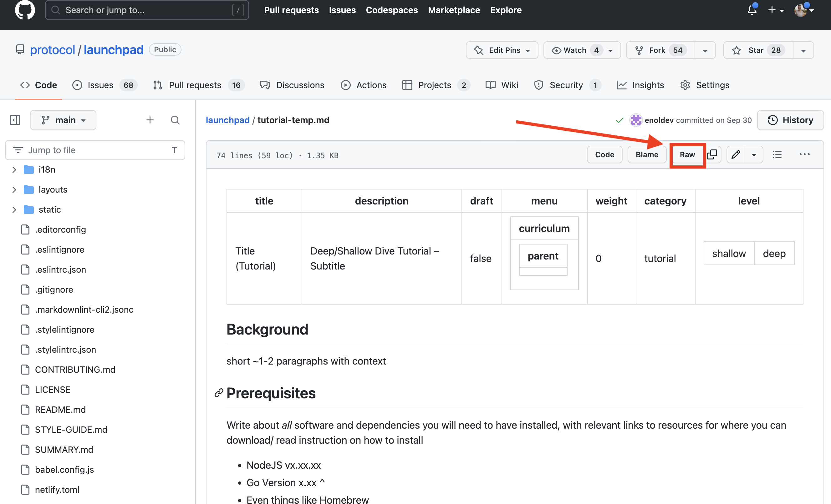Search files with the magnifier icon
The height and width of the screenshot is (504, 831).
[175, 120]
